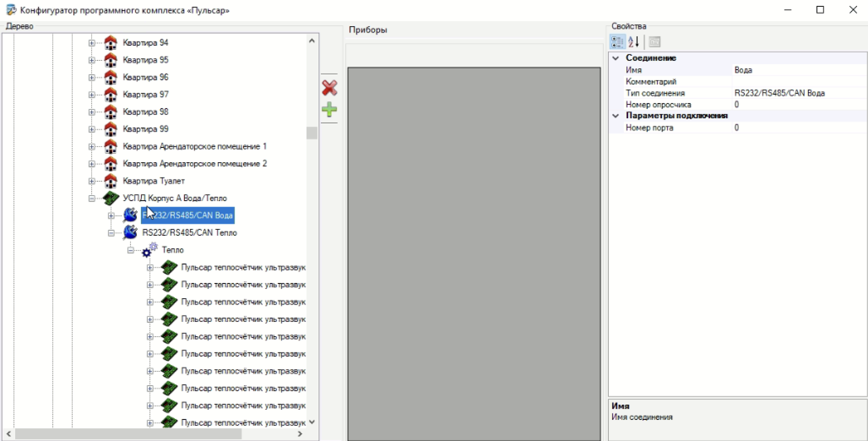Open the property pages icon

(654, 42)
